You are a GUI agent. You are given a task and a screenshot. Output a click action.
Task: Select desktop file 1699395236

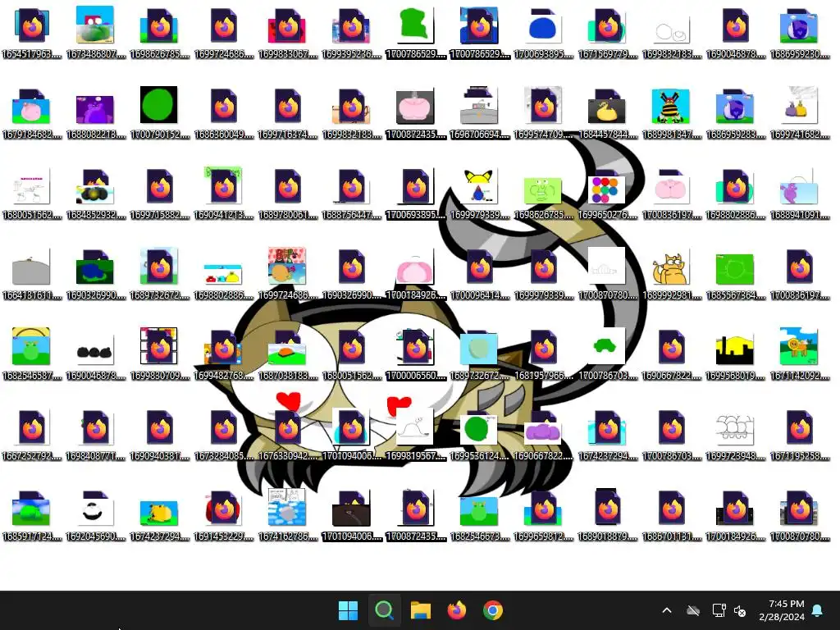click(x=351, y=32)
